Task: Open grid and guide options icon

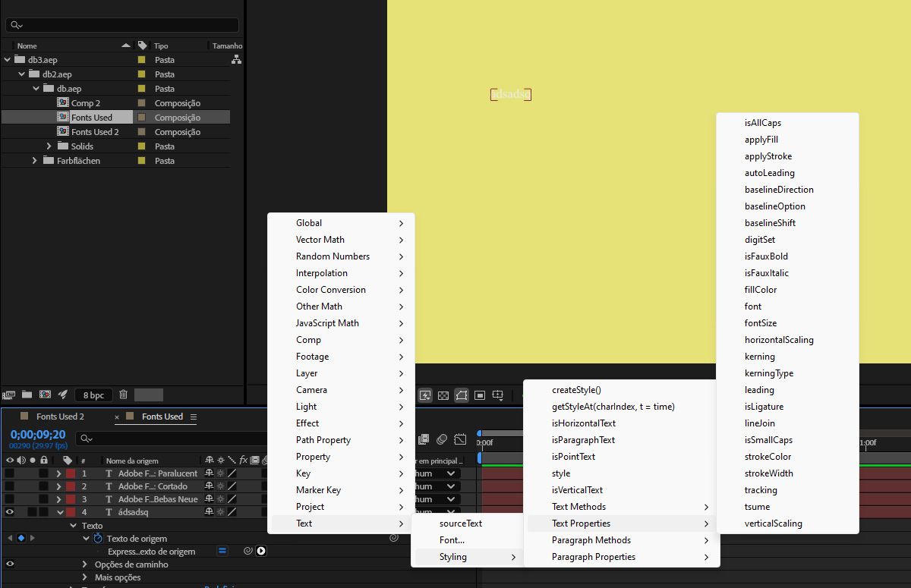Action: 498,395
